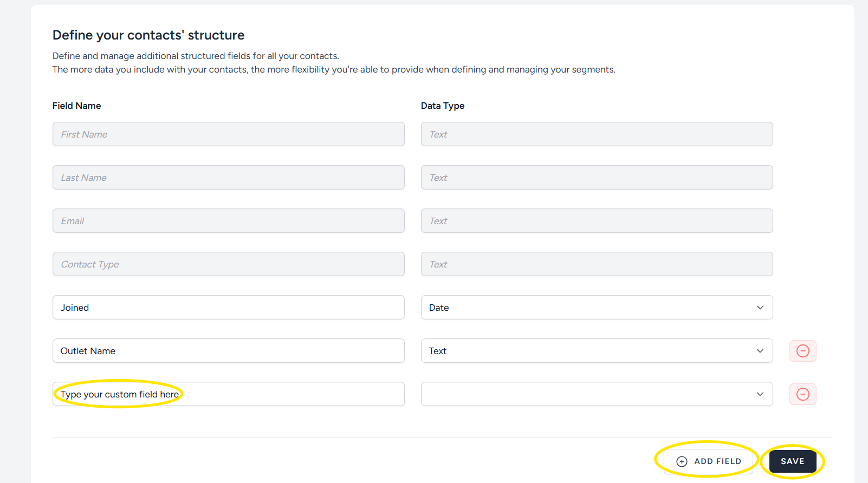This screenshot has width=868, height=483.
Task: Click the disabled Last Name field
Action: 228,178
